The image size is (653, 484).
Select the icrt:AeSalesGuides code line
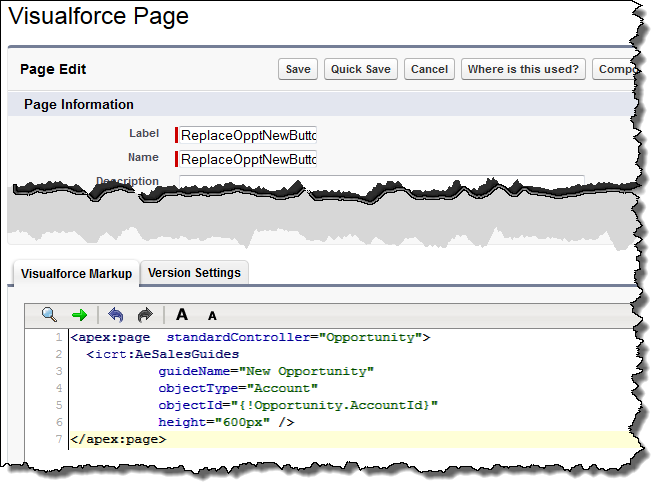pyautogui.click(x=162, y=354)
